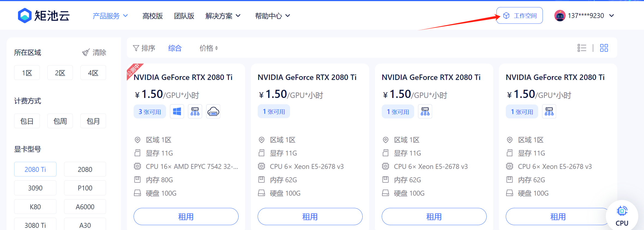Sort by 价格 with arrows
The image size is (644, 230).
tap(209, 48)
